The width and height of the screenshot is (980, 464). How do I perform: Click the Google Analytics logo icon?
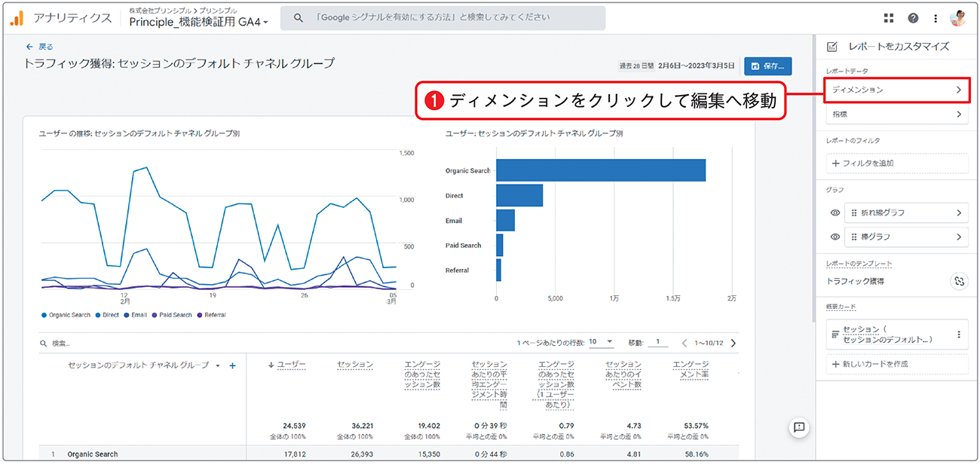click(17, 18)
